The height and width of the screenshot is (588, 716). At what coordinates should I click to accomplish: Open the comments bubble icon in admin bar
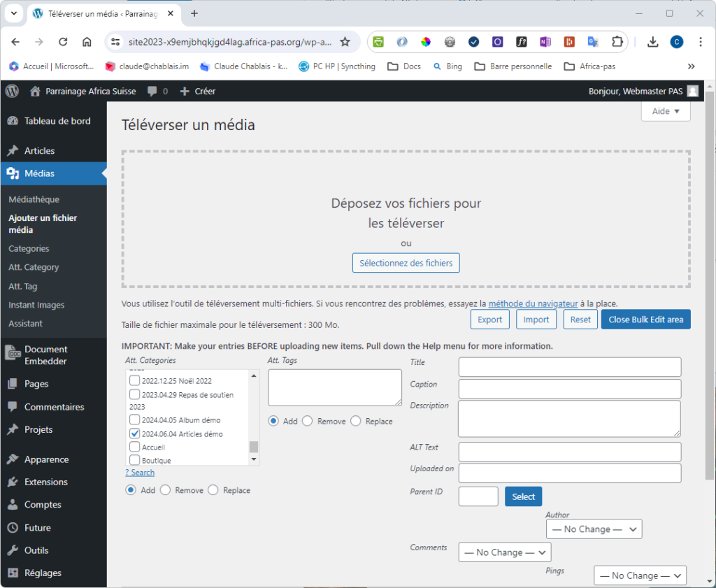coord(152,91)
